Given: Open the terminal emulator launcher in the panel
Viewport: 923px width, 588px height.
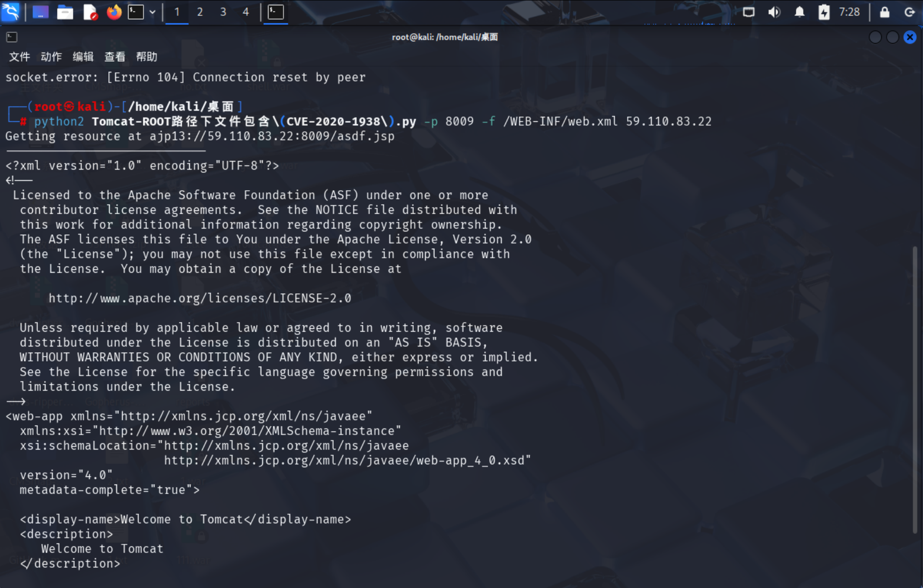Looking at the screenshot, I should (136, 12).
